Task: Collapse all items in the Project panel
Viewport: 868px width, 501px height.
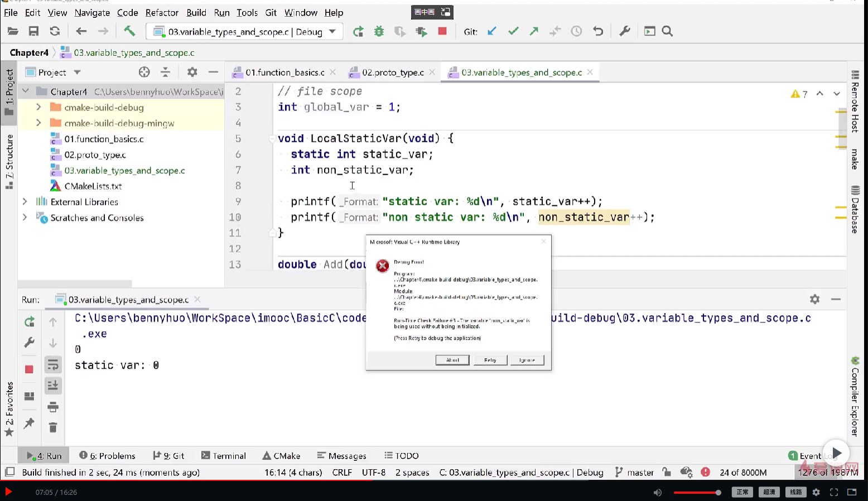Action: (x=165, y=72)
